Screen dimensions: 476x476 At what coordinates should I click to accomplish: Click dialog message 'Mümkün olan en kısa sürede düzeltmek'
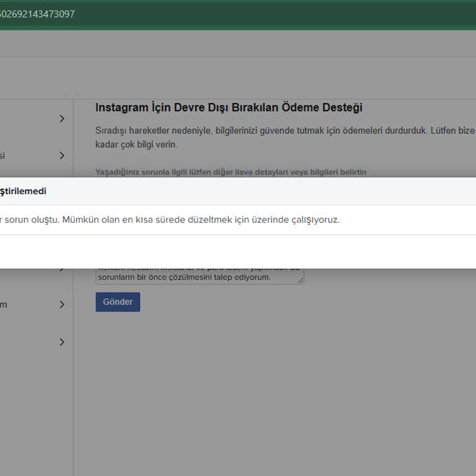(148, 219)
